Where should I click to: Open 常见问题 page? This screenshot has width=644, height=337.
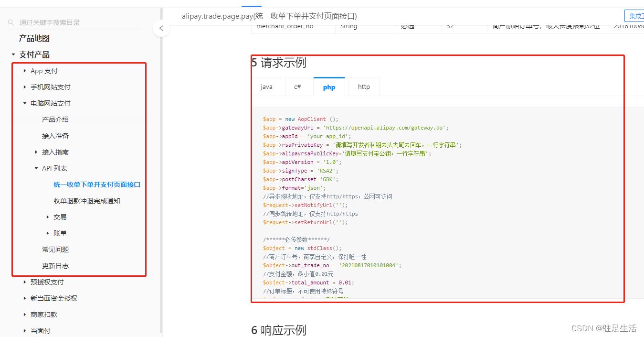[55, 250]
